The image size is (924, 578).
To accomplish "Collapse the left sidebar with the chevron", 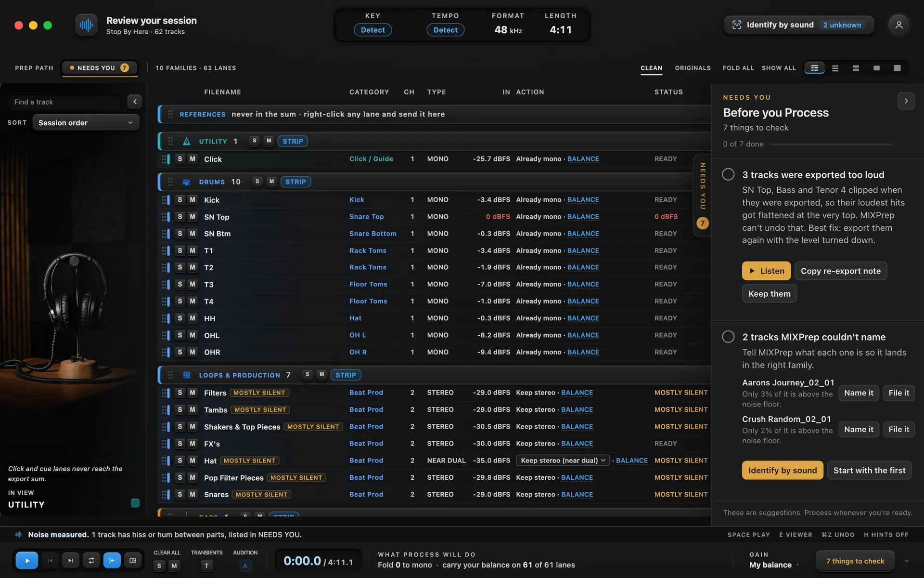I will (135, 102).
